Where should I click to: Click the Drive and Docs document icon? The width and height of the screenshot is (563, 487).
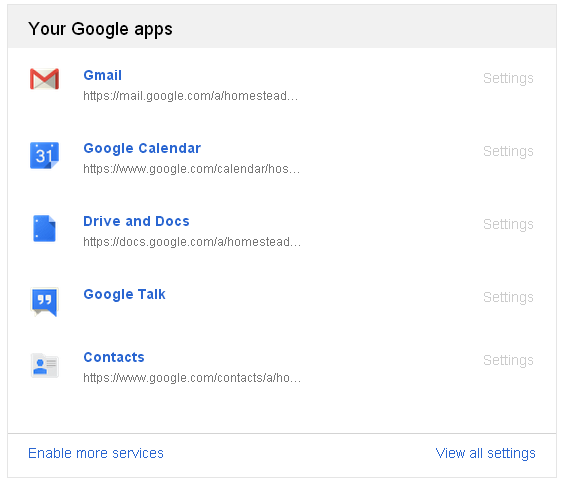point(44,228)
